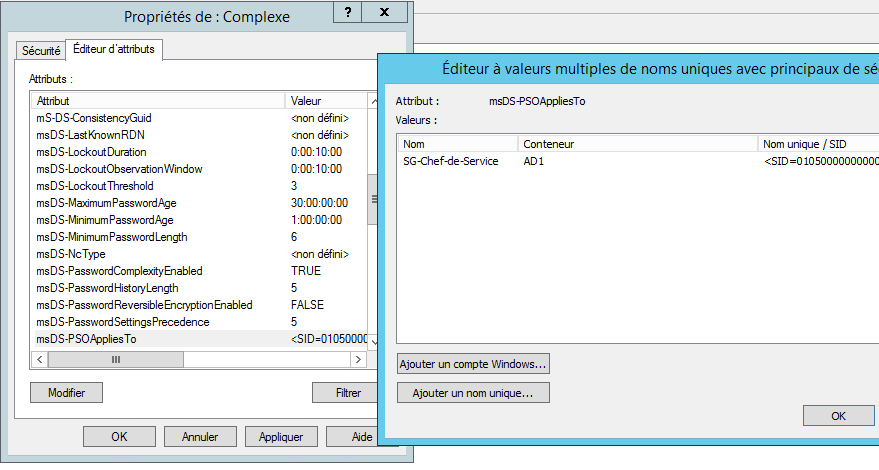Click Annuler in the properties dialog
Screen dimensions: 879x470
(200, 437)
